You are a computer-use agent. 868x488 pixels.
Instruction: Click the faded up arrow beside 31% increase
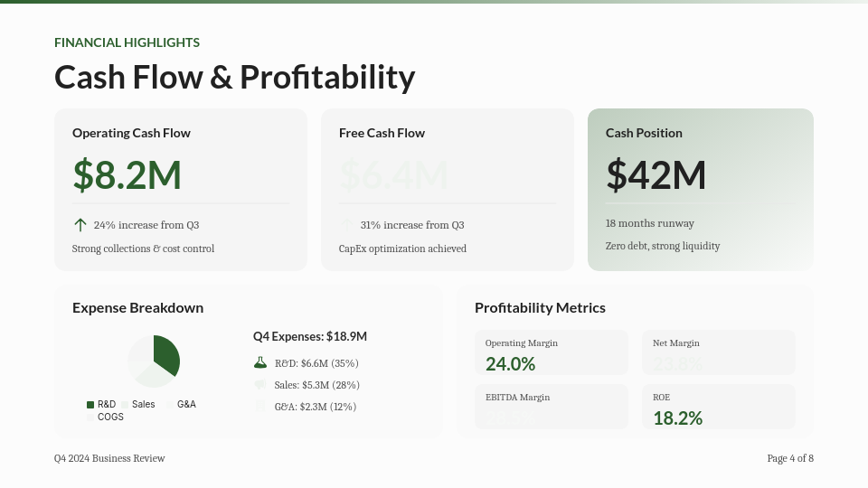[346, 225]
